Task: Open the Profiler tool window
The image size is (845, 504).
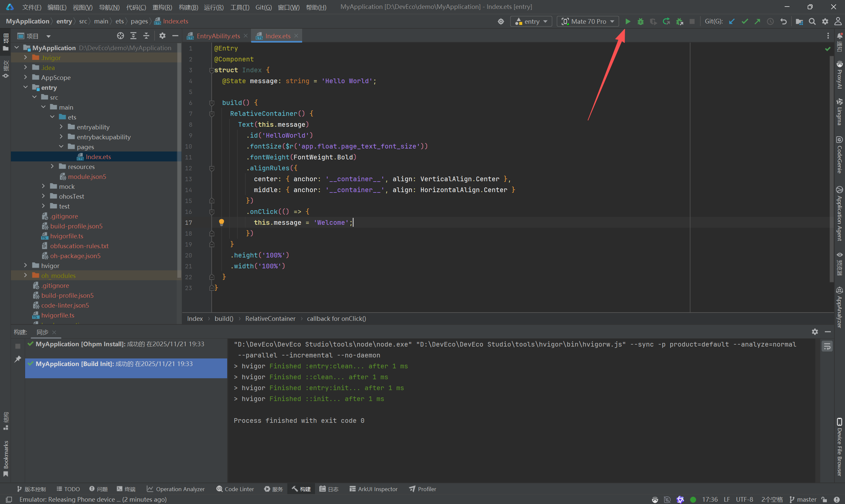Action: [422, 489]
